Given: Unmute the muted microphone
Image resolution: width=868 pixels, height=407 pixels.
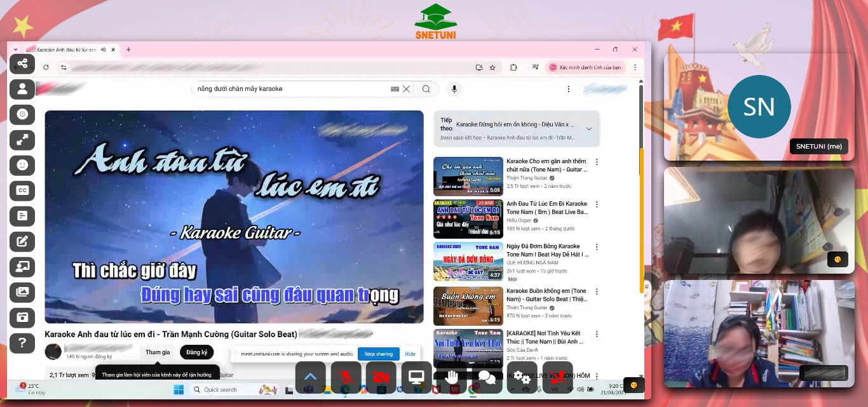Looking at the screenshot, I should pos(345,377).
